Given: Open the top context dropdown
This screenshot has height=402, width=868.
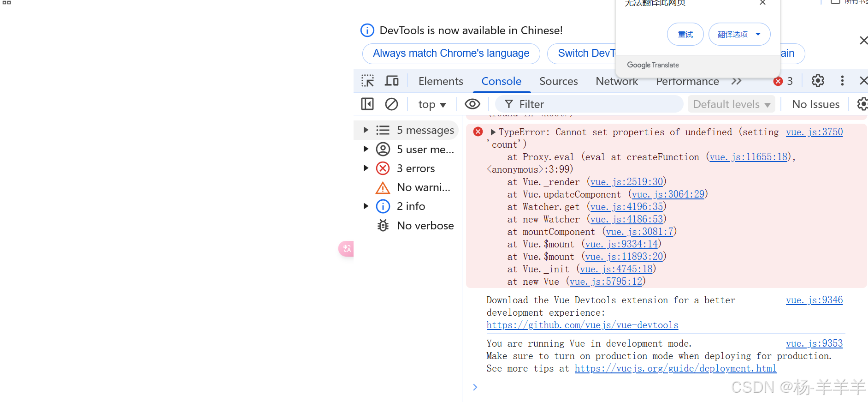Looking at the screenshot, I should [432, 104].
